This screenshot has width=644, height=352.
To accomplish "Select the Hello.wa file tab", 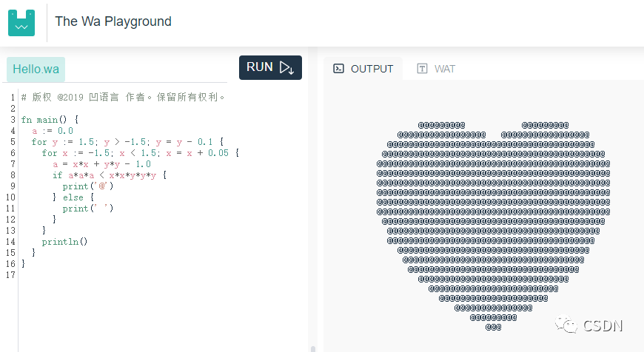I will 36,69.
